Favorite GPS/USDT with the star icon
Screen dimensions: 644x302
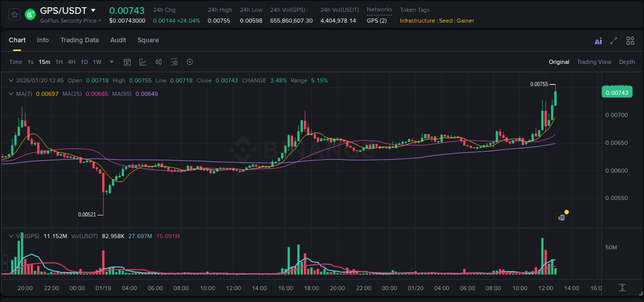coord(14,14)
